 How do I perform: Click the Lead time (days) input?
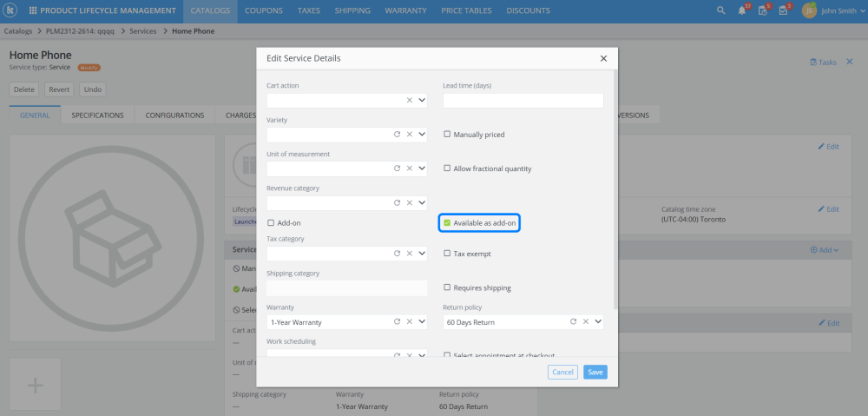click(x=523, y=101)
